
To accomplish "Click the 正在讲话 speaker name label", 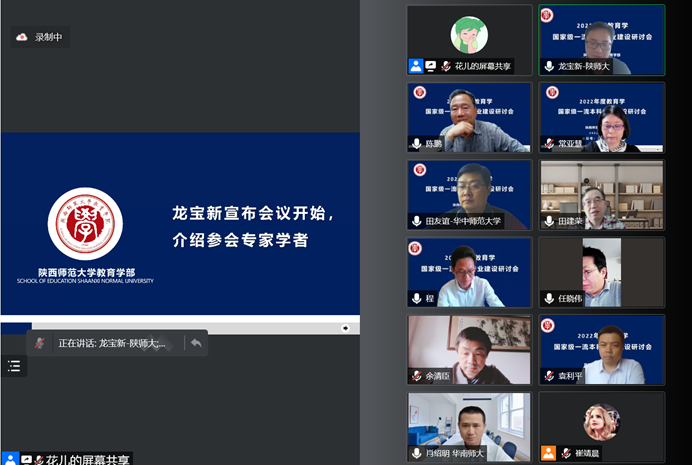I will click(x=112, y=343).
